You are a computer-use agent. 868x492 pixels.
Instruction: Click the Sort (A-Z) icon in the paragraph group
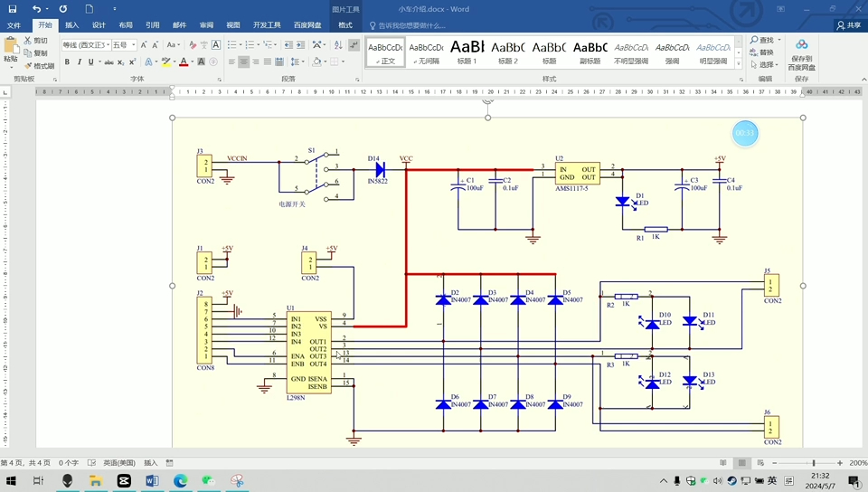click(338, 45)
